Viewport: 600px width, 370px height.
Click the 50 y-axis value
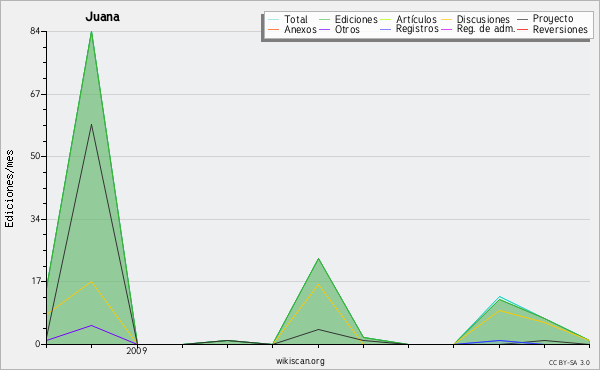pos(35,156)
